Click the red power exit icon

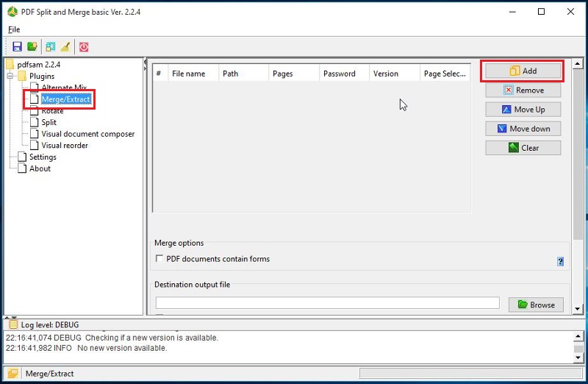click(84, 46)
